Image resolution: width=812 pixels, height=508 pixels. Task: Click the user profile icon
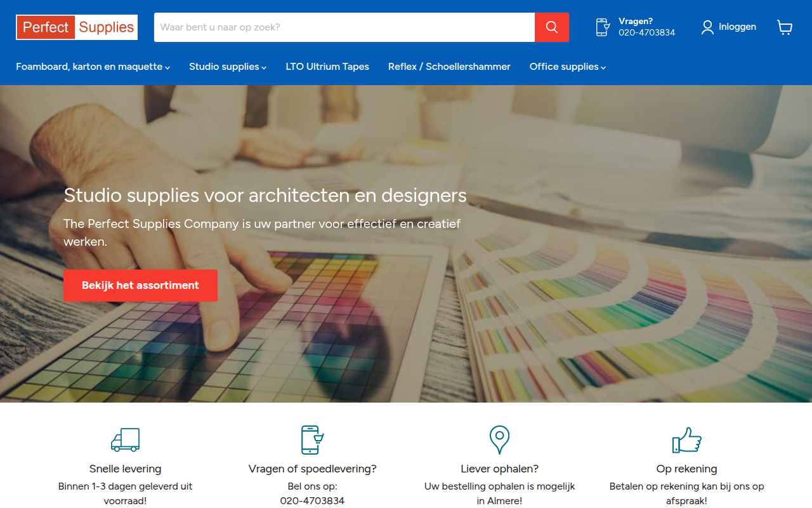coord(707,27)
